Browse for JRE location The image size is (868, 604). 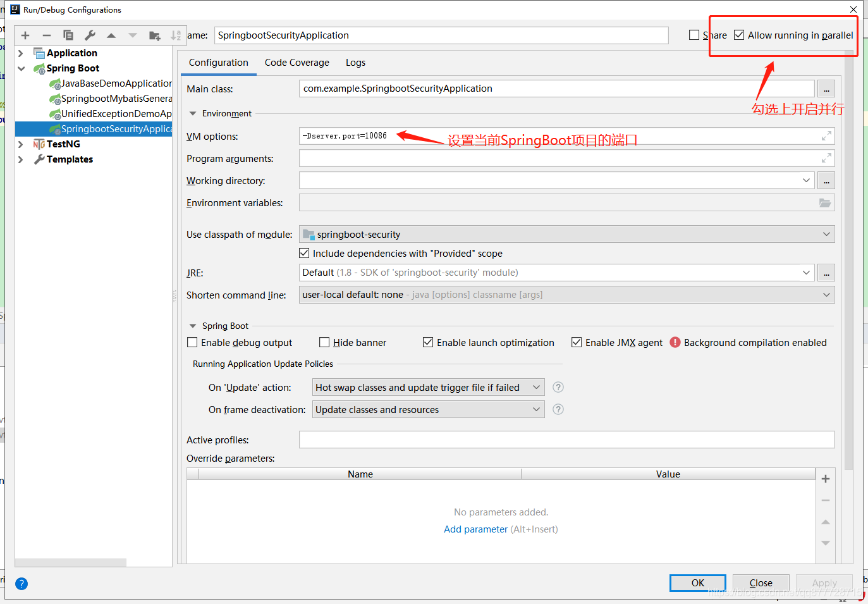coord(826,273)
